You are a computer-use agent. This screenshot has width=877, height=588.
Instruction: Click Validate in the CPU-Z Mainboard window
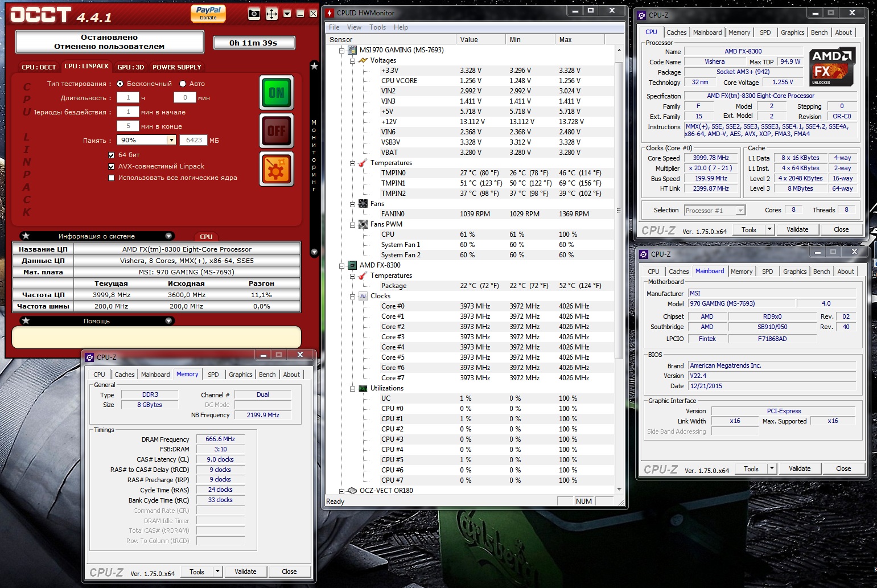coord(800,468)
